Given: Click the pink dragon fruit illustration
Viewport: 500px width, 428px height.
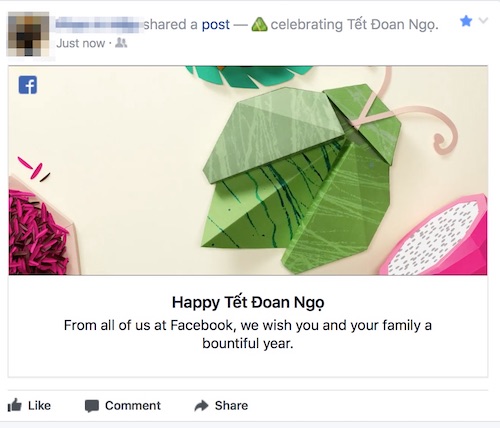Looking at the screenshot, I should click(x=436, y=236).
